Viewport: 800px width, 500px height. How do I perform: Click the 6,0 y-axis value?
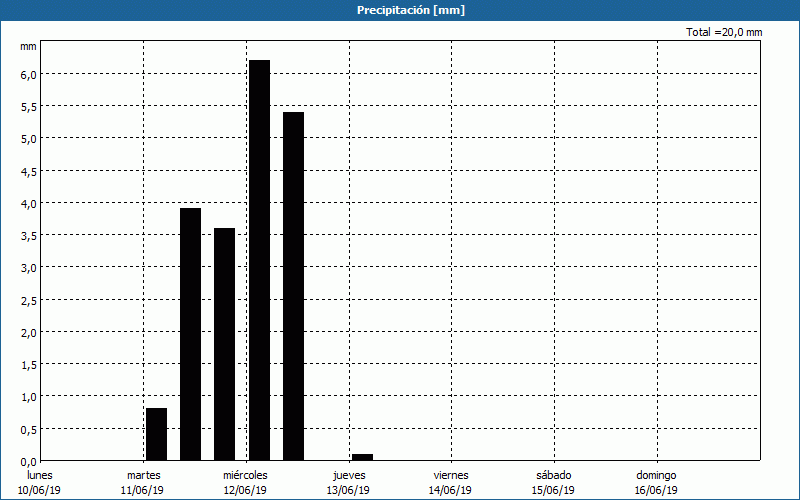pyautogui.click(x=29, y=74)
